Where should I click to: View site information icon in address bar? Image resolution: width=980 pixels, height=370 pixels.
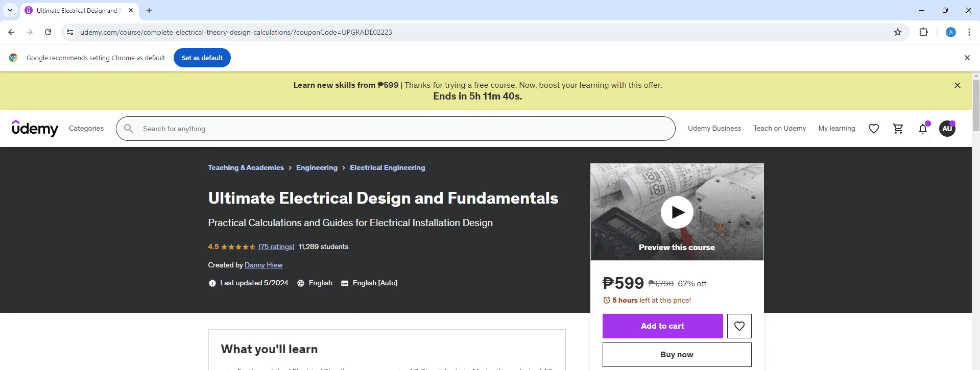[x=70, y=32]
